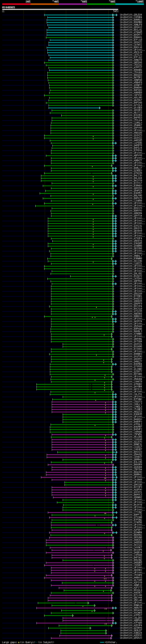
Task: Select UniRef100_Q9SHJ0 last hit label
Action: coord(131,638)
